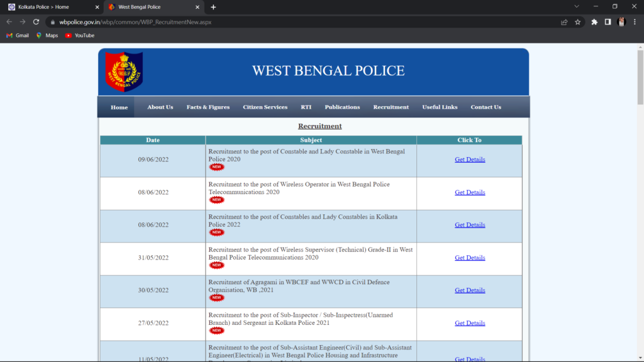The width and height of the screenshot is (644, 362).
Task: Open a new tab with plus button
Action: (x=213, y=7)
